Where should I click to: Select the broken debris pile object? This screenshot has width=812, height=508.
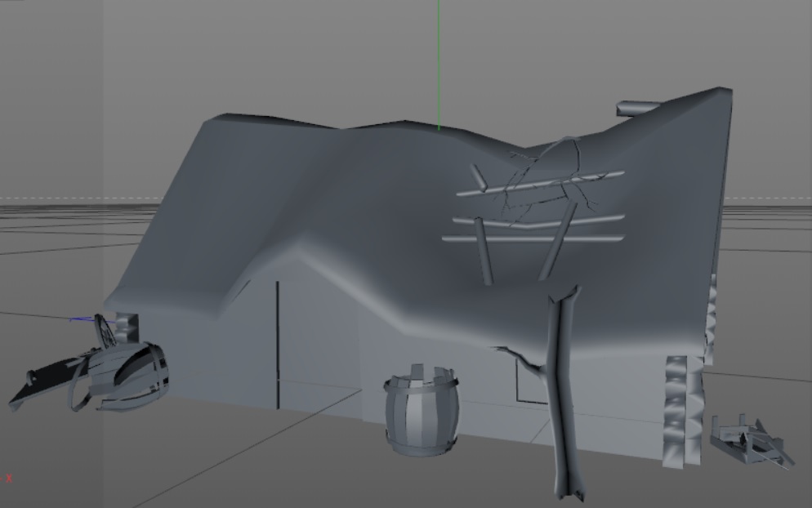click(x=752, y=441)
